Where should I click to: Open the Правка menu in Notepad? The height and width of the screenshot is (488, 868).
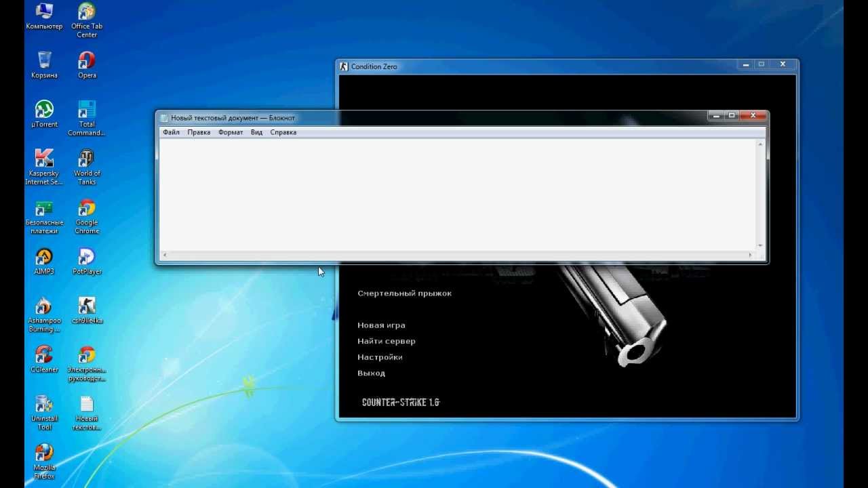pos(199,132)
